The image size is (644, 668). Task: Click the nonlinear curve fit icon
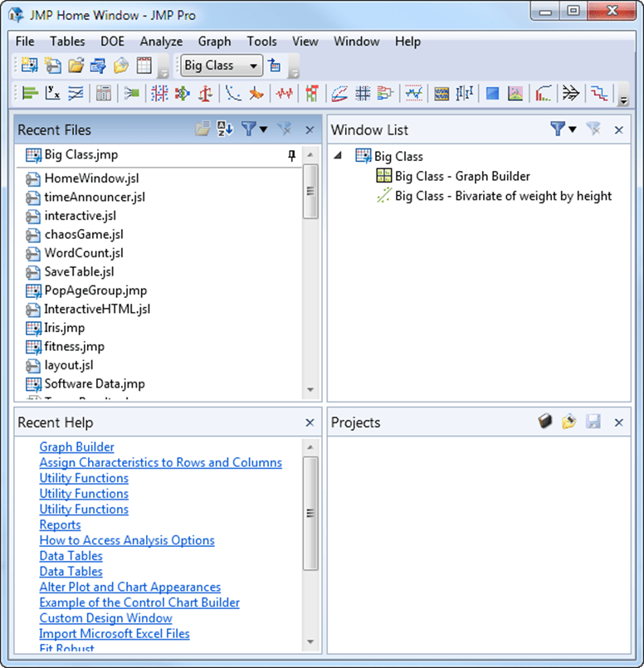[x=233, y=93]
